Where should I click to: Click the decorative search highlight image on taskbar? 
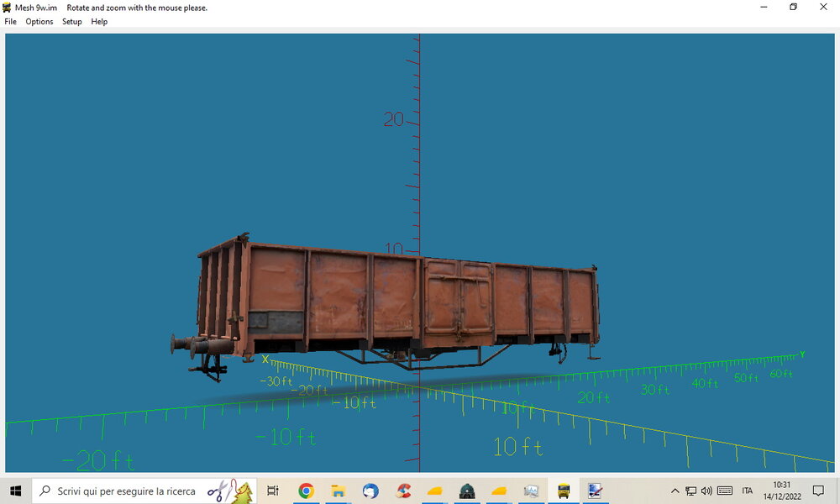click(230, 491)
